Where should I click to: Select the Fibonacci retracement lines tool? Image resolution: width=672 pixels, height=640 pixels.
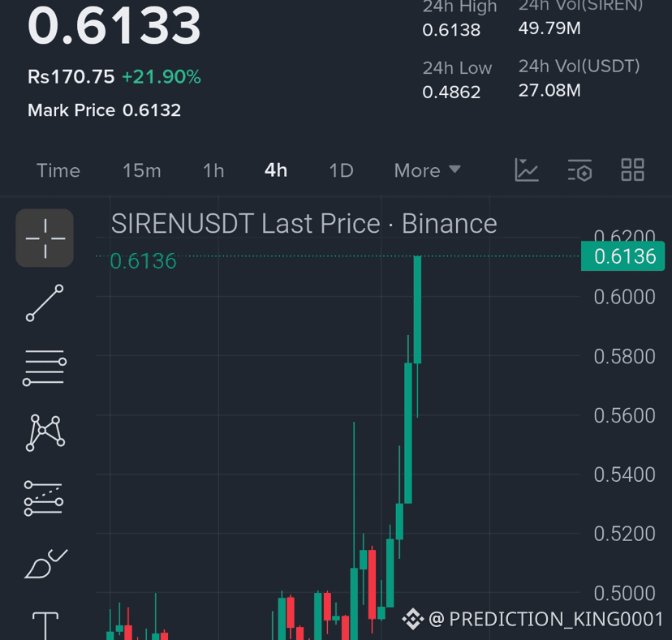click(44, 498)
